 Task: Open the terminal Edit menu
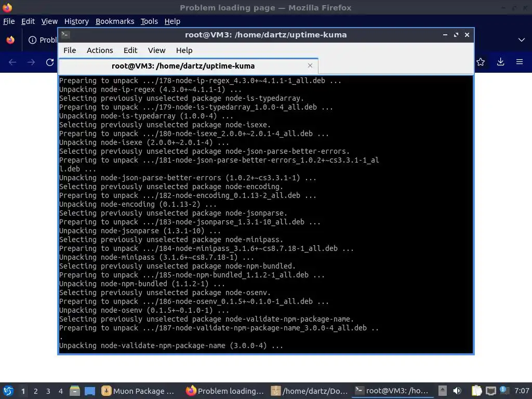point(130,50)
